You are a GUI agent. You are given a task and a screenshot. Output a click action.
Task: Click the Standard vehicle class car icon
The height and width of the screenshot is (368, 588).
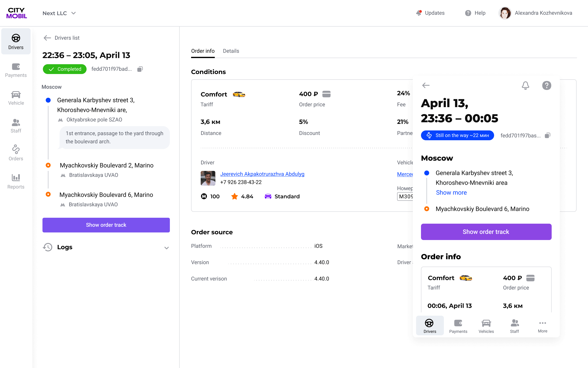tap(268, 196)
